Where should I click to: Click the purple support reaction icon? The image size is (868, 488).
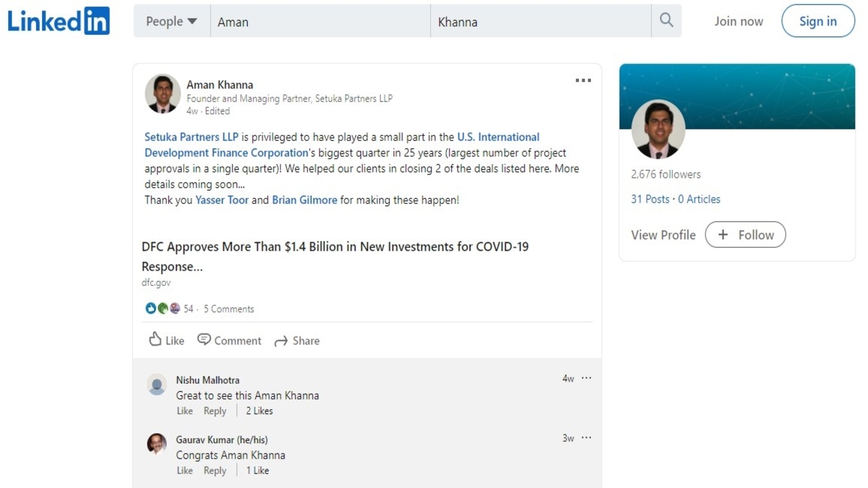(175, 308)
